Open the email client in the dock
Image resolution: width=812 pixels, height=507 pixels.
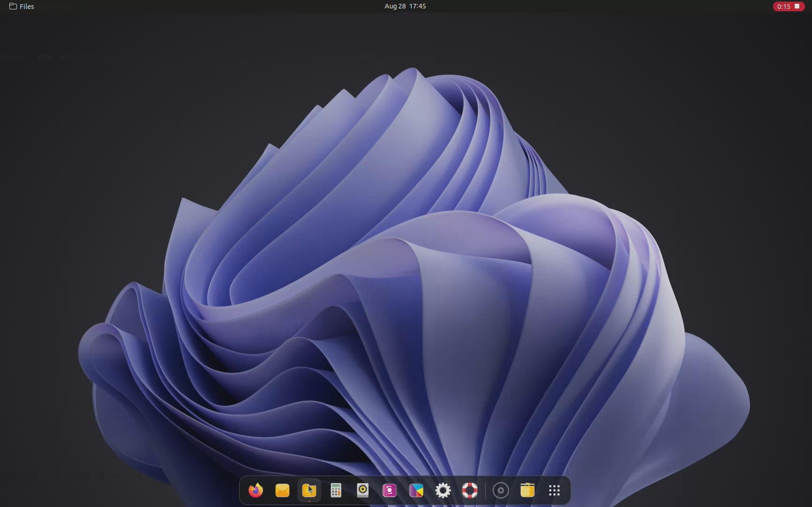point(282,490)
